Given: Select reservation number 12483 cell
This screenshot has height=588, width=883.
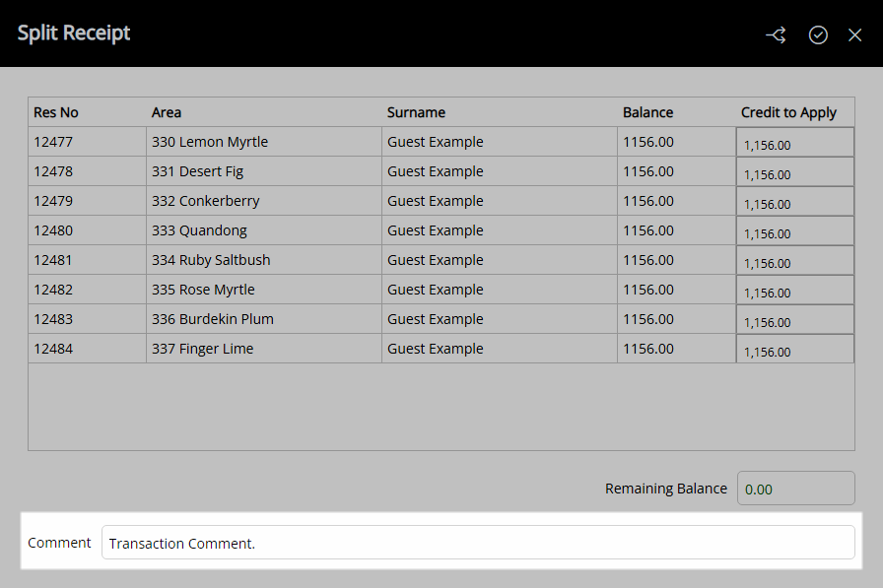Looking at the screenshot, I should click(x=88, y=319).
